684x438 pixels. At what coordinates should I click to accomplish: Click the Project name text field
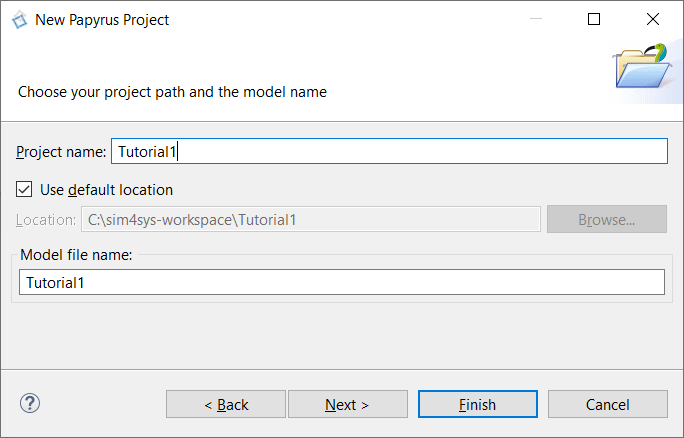point(389,151)
